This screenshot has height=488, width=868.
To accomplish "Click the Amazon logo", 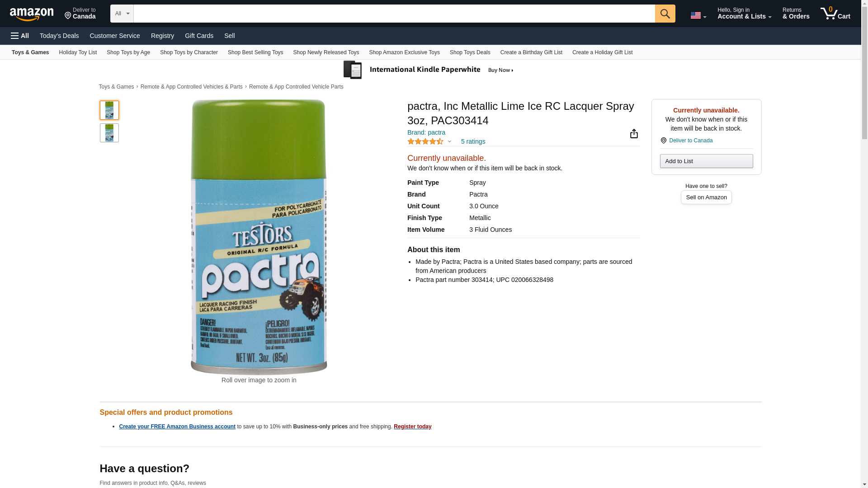I will click(32, 14).
